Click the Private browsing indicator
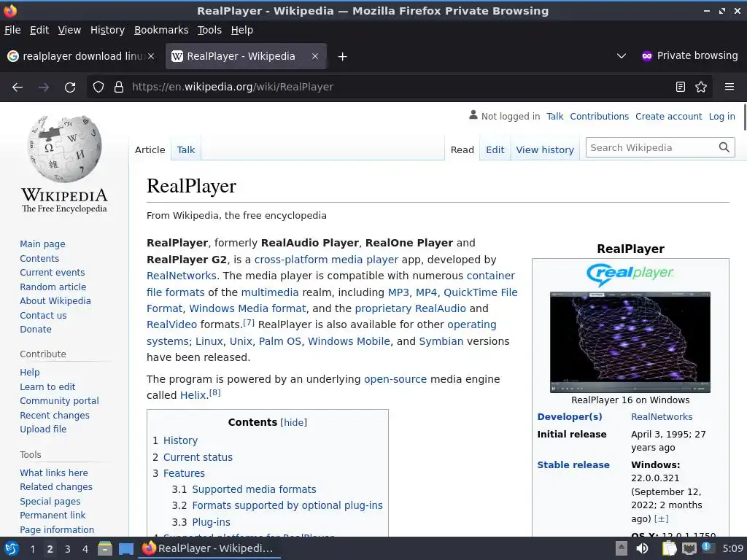747x560 pixels. [x=689, y=56]
